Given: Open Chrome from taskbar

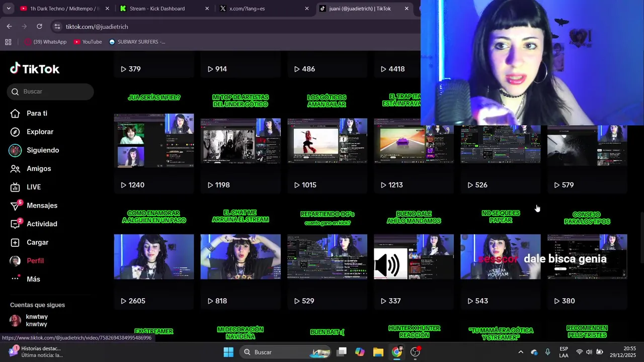Looking at the screenshot, I should tap(397, 352).
